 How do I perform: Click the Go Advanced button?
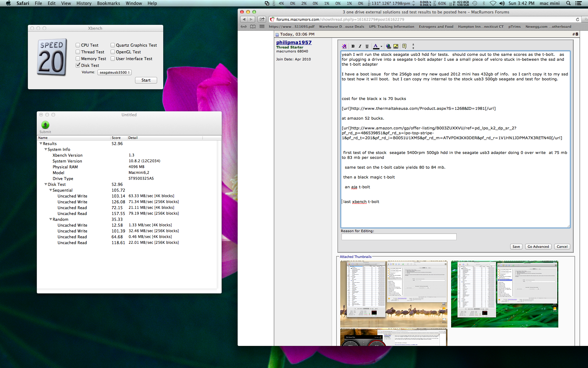[538, 247]
